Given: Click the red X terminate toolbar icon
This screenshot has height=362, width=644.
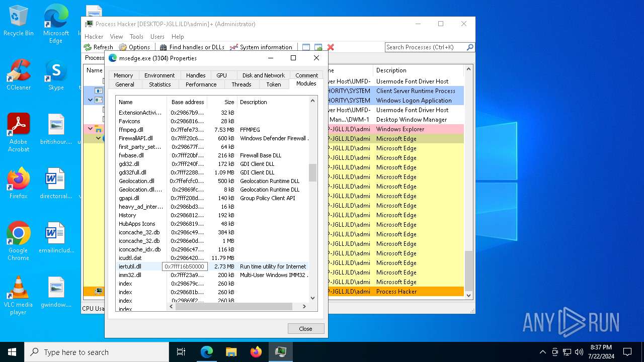Looking at the screenshot, I should pos(331,47).
